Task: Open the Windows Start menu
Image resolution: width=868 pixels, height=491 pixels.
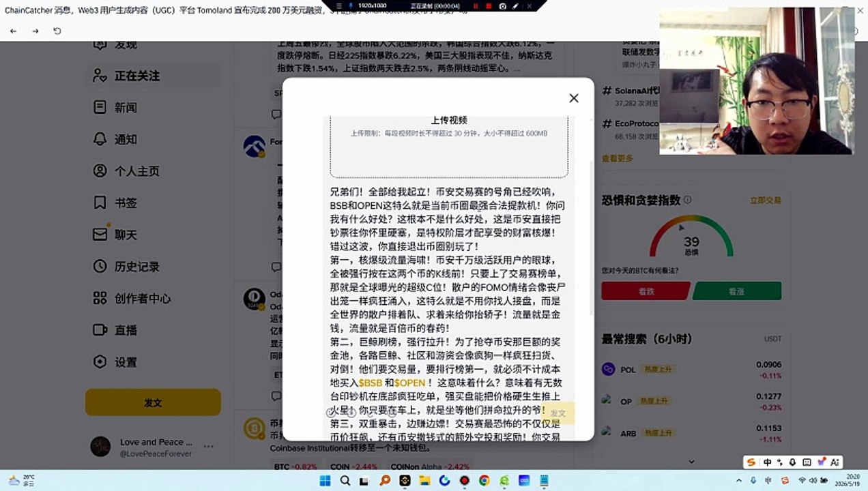Action: click(325, 481)
